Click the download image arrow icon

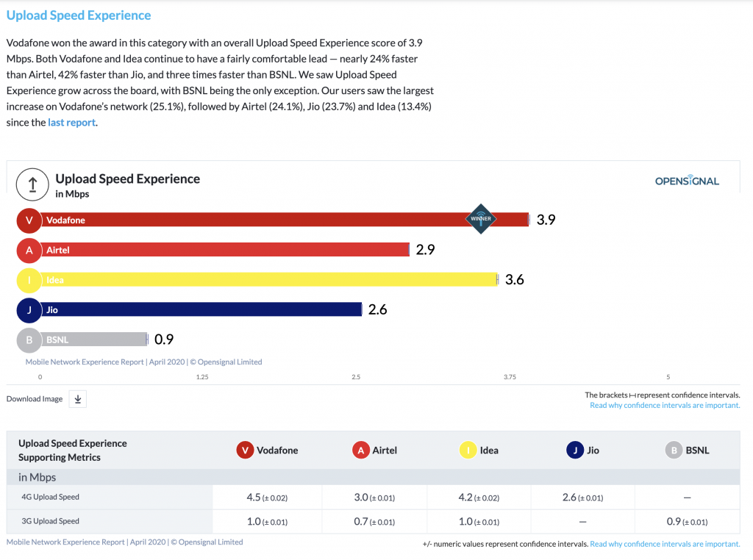click(x=78, y=399)
